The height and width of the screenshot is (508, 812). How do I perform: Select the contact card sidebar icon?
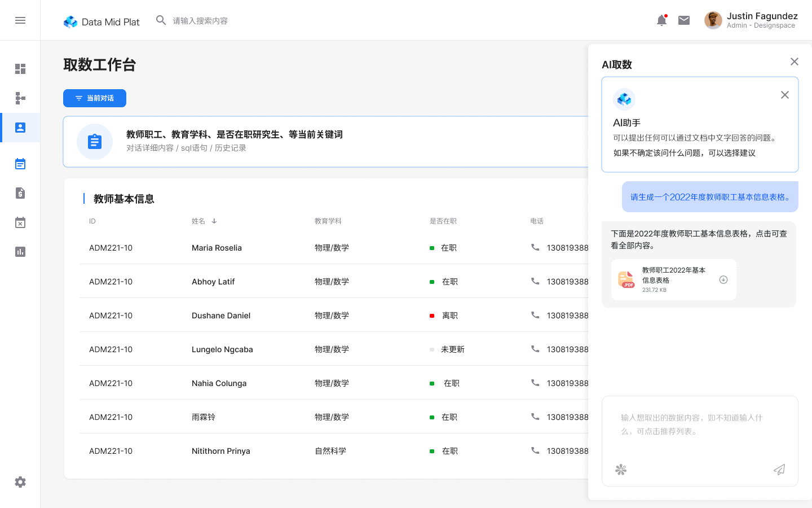pos(20,128)
